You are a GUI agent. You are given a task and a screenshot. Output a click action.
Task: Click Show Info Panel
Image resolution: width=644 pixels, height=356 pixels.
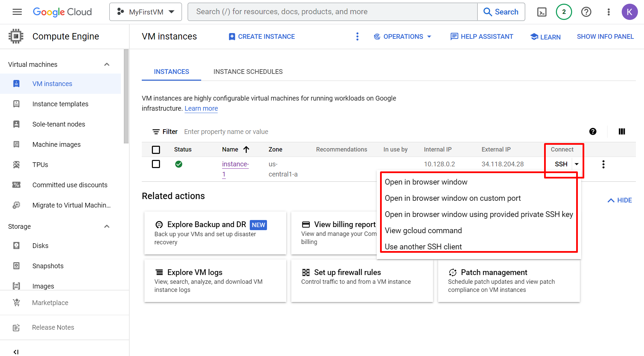tap(605, 36)
